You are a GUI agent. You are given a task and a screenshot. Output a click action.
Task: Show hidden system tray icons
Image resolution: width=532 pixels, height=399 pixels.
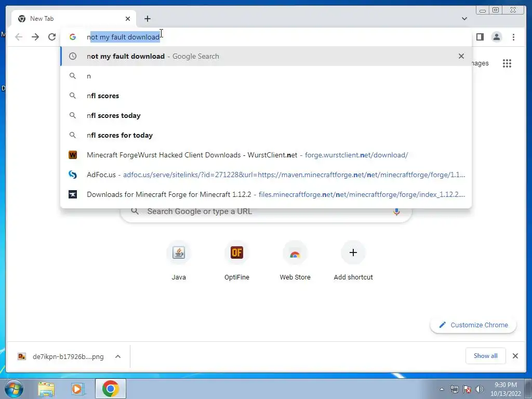click(x=442, y=389)
